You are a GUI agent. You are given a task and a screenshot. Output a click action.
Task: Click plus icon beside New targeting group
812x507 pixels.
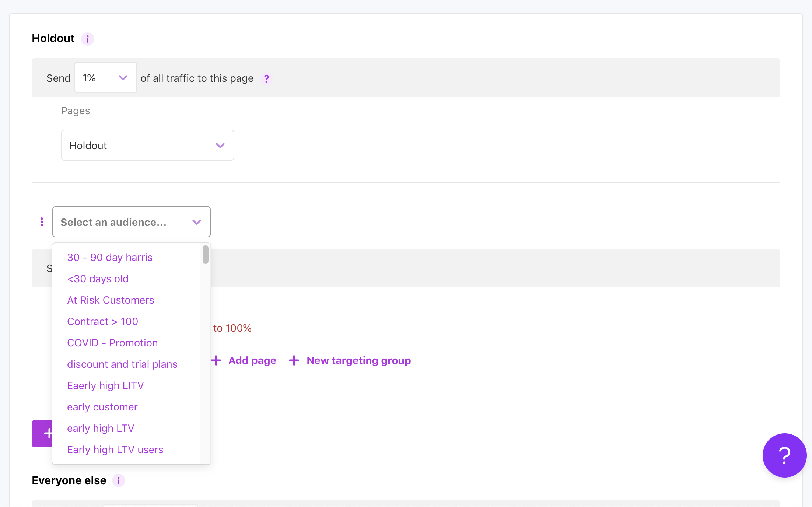[294, 360]
